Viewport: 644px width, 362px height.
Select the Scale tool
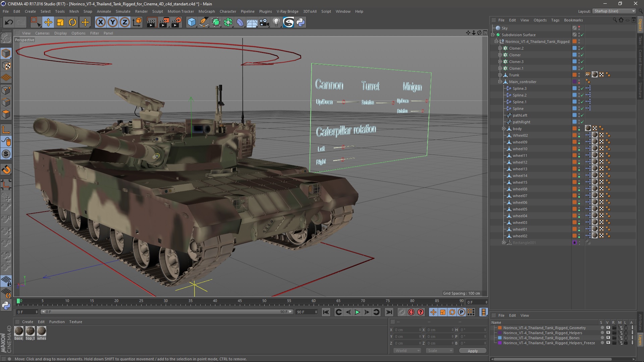60,22
